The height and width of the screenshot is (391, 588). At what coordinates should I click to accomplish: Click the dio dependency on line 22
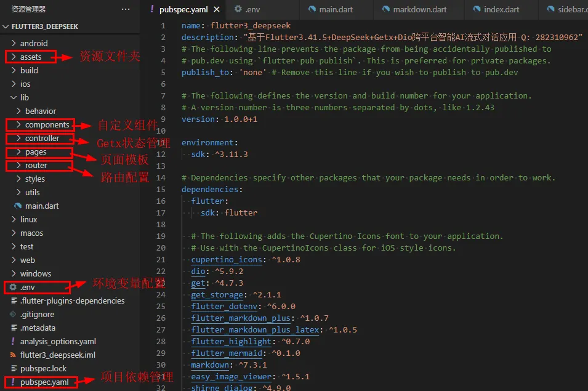click(197, 271)
